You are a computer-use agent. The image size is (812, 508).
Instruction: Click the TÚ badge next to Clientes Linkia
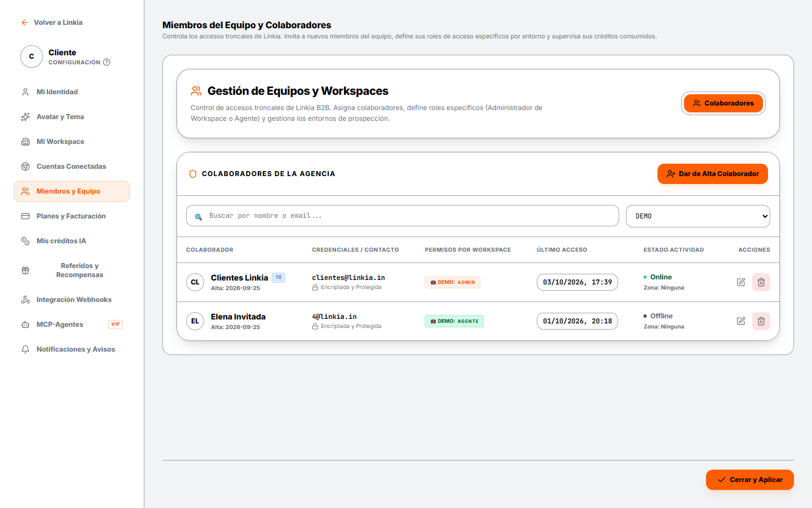point(279,277)
